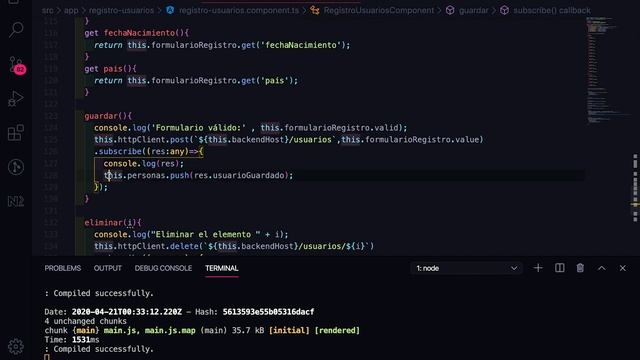Click '4 unchanged chunks' terminal line
This screenshot has width=640, height=360.
tap(85, 321)
